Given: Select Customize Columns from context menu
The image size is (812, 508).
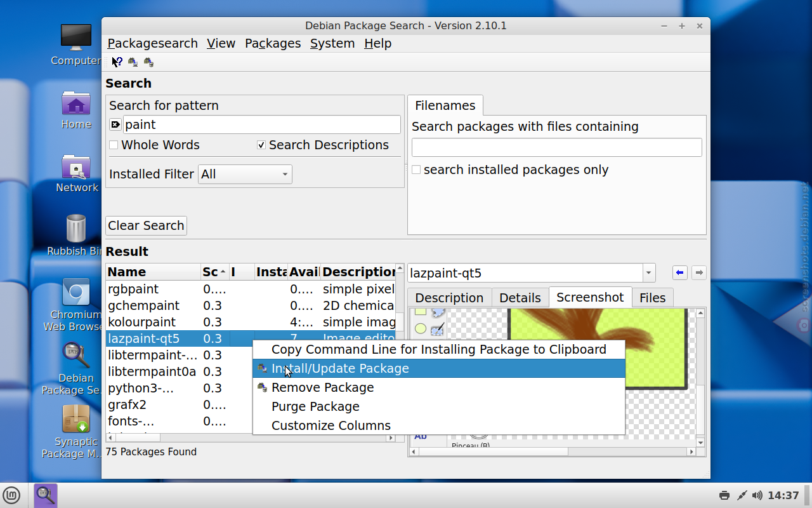Looking at the screenshot, I should coord(439,425).
